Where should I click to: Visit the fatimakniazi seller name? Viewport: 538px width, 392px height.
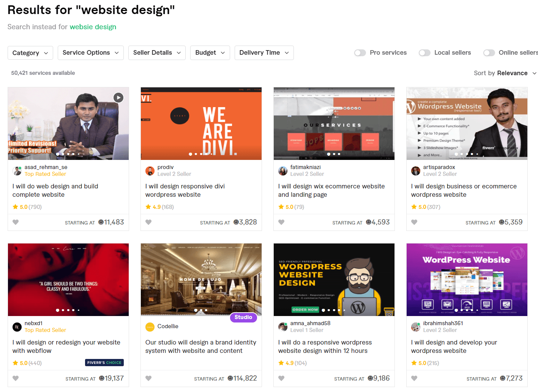coord(306,167)
